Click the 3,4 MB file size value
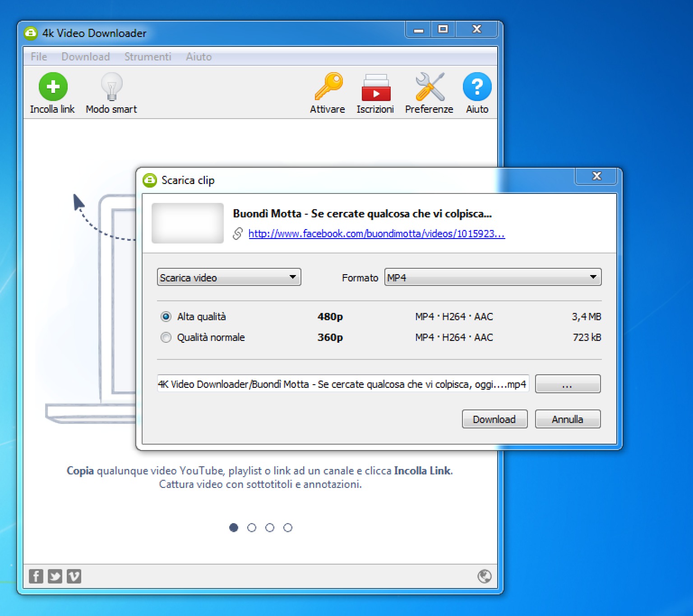The height and width of the screenshot is (616, 693). [586, 317]
